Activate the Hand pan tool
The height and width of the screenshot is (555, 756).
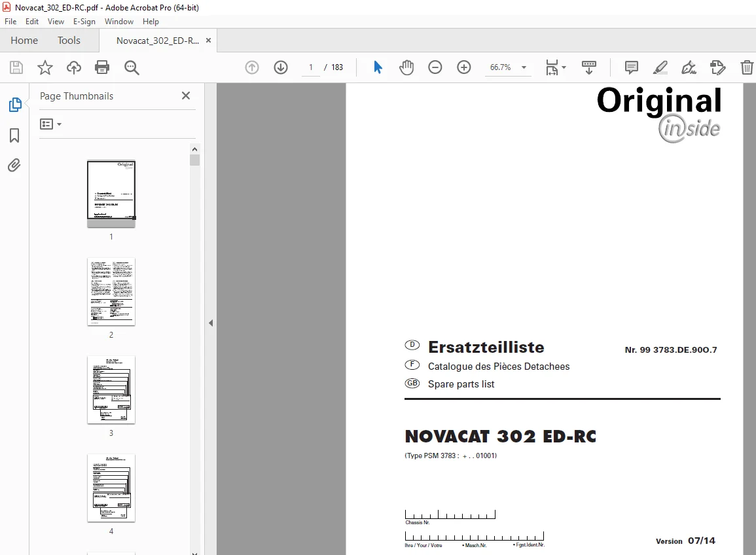tap(406, 67)
